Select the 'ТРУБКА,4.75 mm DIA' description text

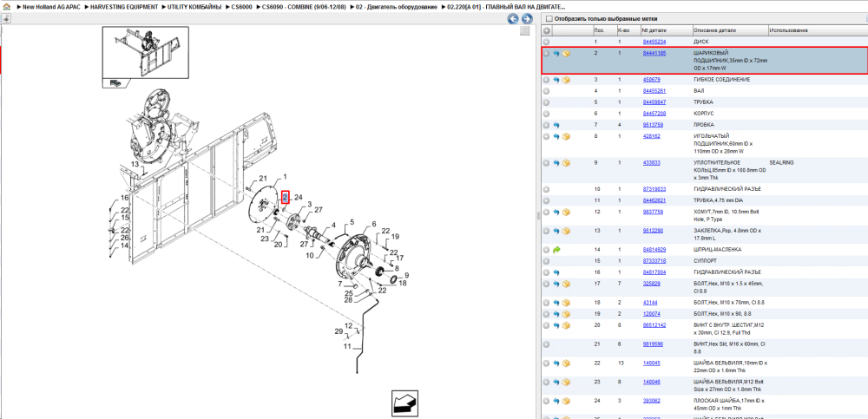720,200
